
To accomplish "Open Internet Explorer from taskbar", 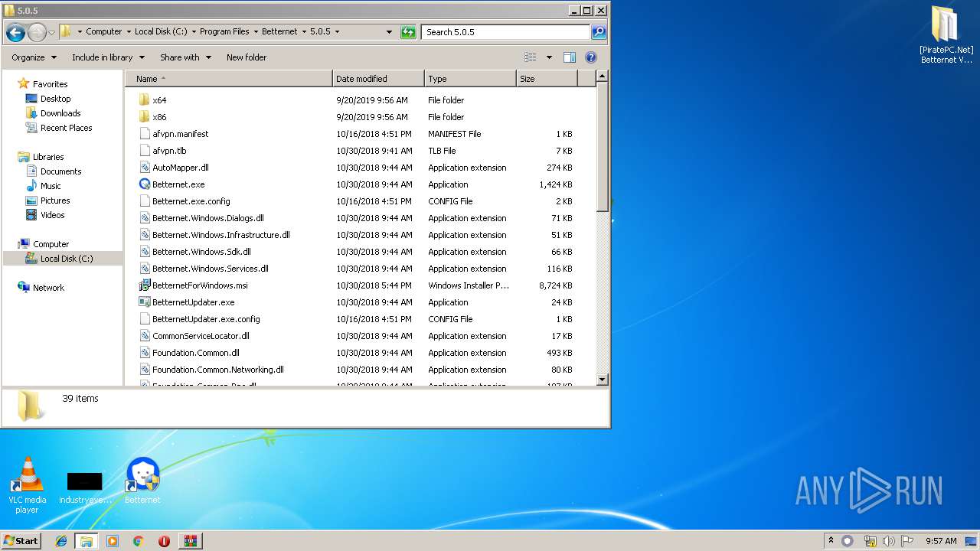I will pos(61,541).
